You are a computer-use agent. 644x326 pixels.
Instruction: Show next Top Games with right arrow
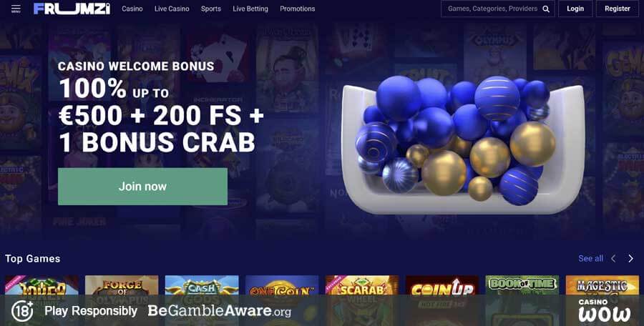pyautogui.click(x=631, y=258)
